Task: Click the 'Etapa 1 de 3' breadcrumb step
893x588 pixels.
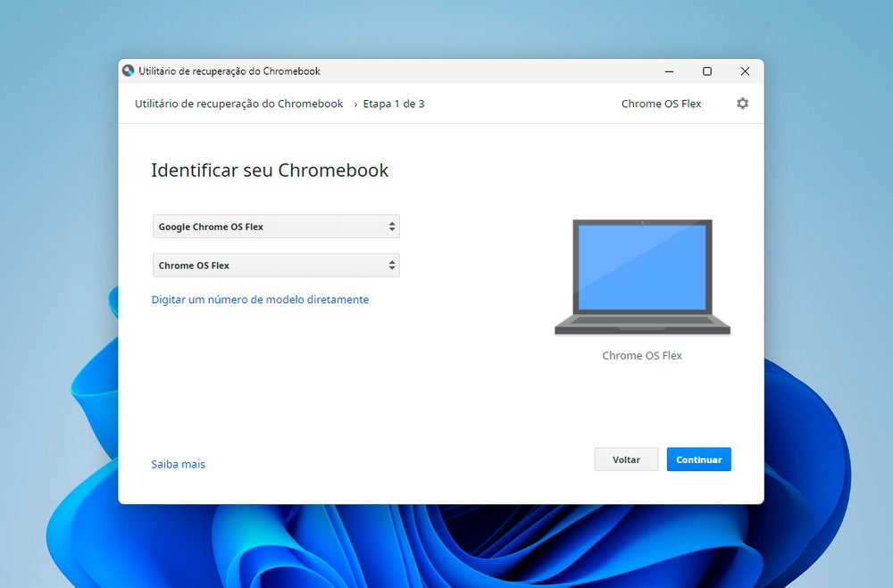Action: [393, 104]
